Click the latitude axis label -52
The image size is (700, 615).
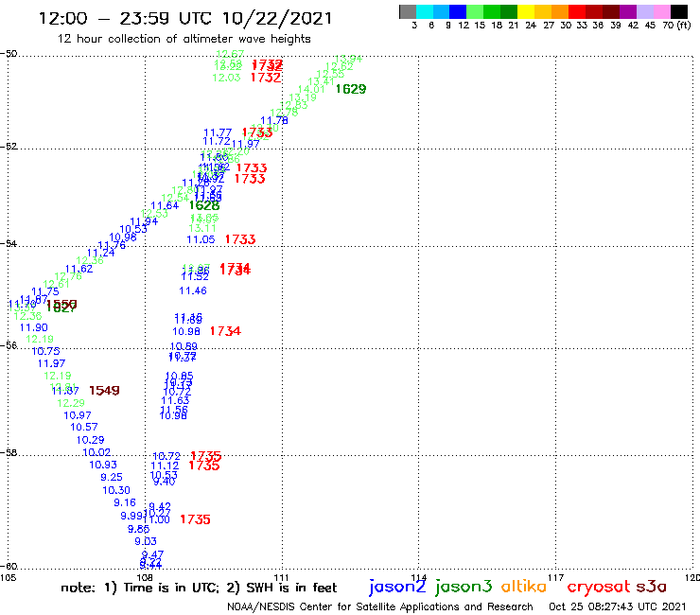(9, 147)
